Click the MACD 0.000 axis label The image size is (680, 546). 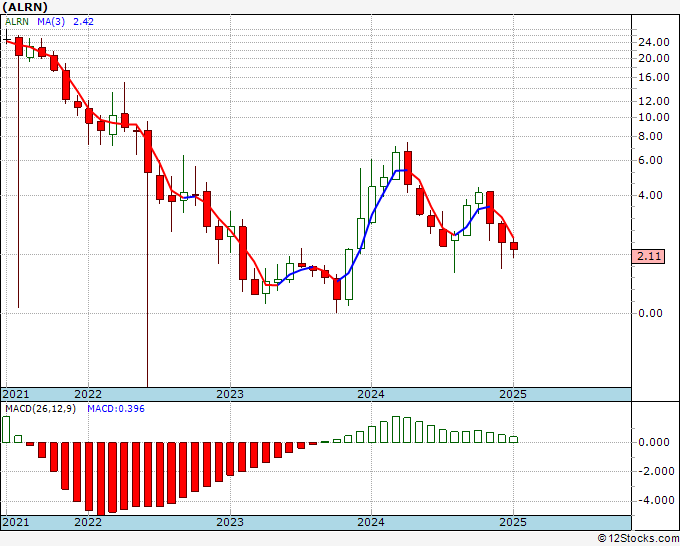click(x=654, y=442)
